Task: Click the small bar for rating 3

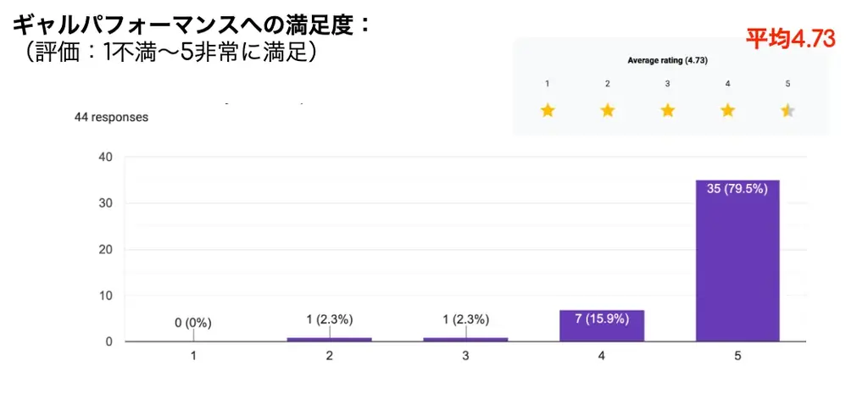Action: coord(465,340)
